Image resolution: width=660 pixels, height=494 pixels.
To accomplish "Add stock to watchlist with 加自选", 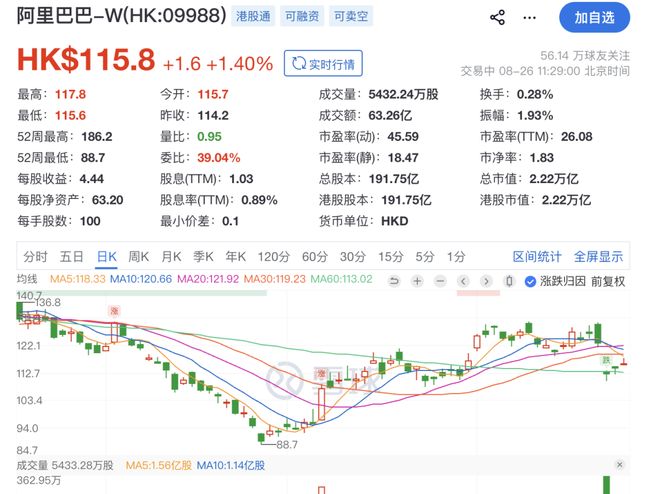I will tap(594, 18).
